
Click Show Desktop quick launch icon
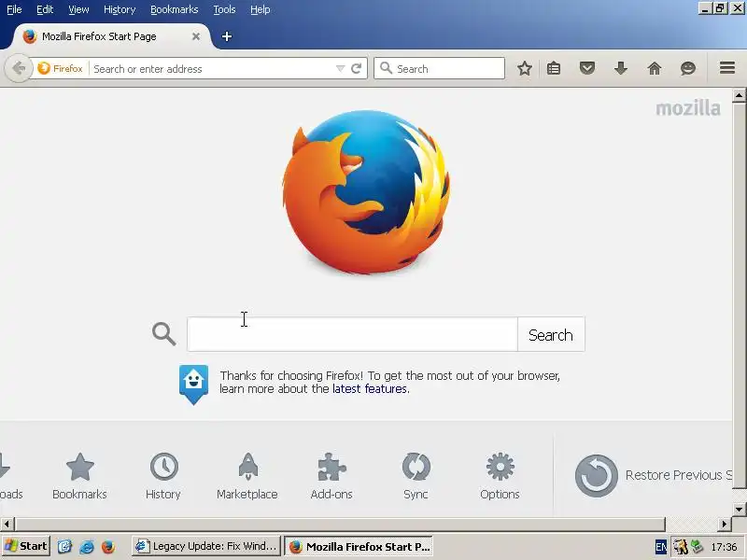(x=64, y=546)
